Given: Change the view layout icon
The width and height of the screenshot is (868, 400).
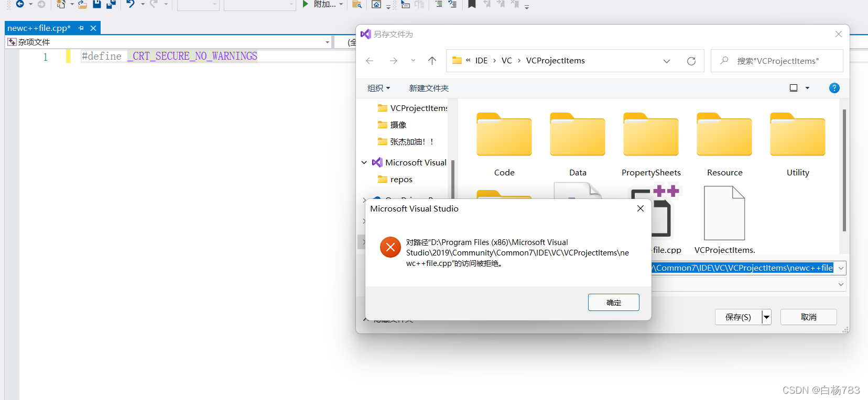Looking at the screenshot, I should point(794,88).
